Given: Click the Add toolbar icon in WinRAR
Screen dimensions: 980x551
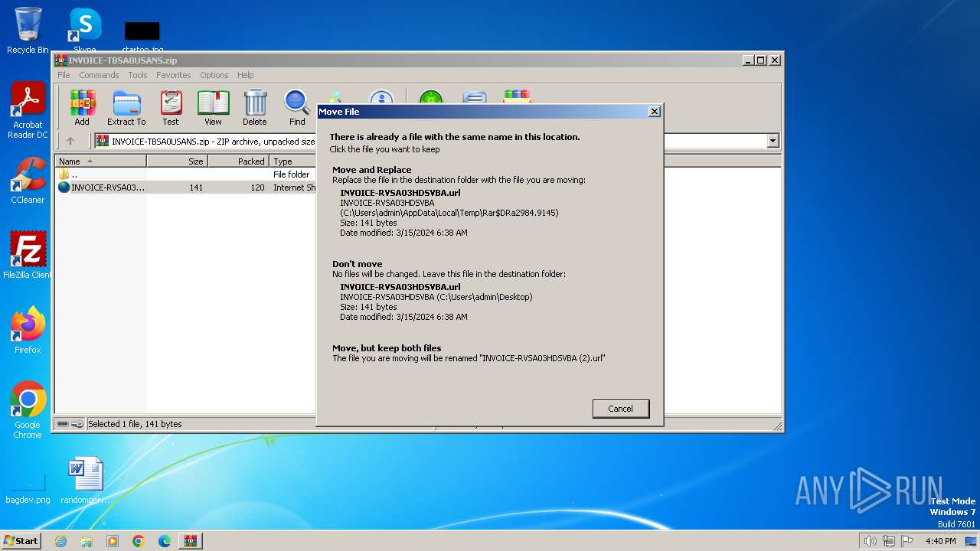Looking at the screenshot, I should 82,108.
